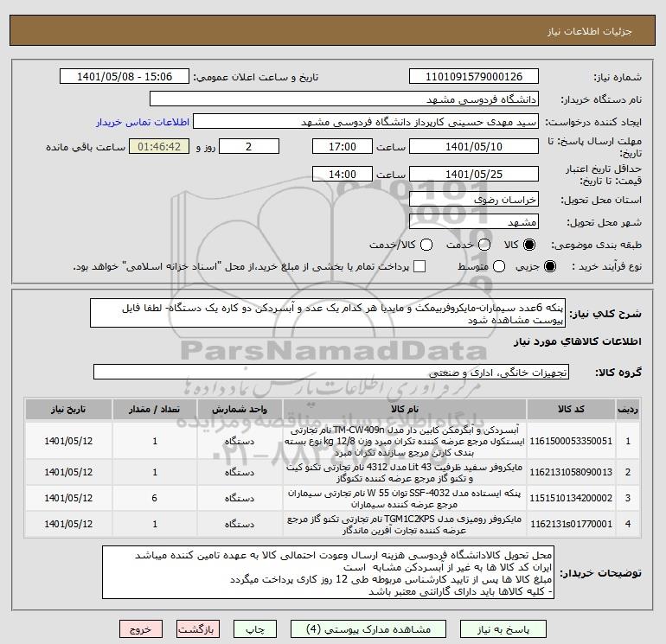Click item code 1161500053350051

tap(571, 441)
